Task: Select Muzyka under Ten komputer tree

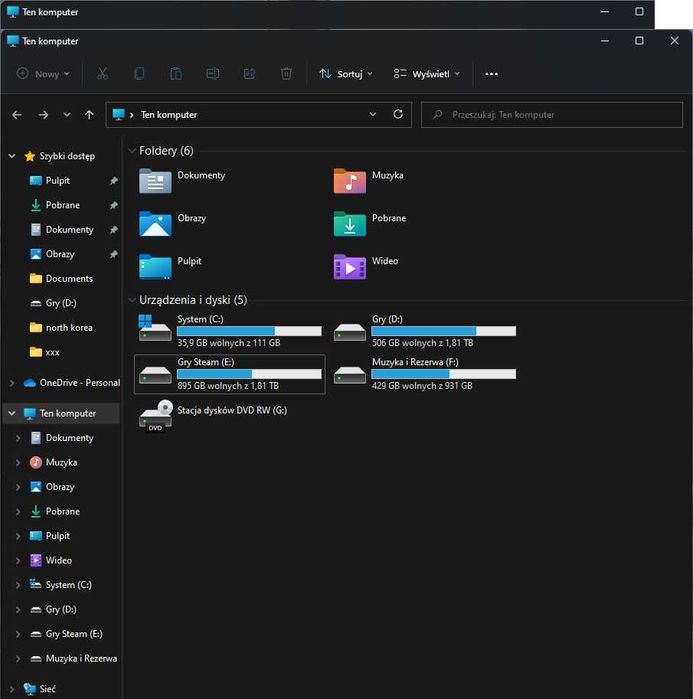Action: [53, 462]
